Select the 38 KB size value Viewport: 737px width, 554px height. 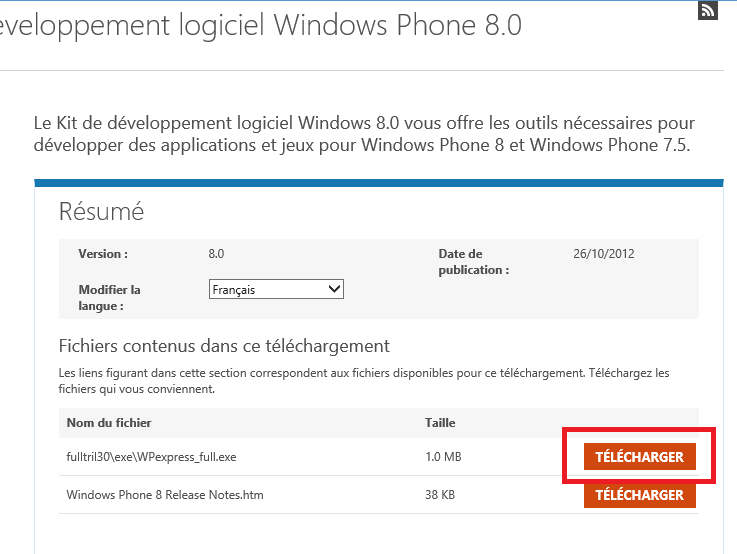(x=440, y=495)
